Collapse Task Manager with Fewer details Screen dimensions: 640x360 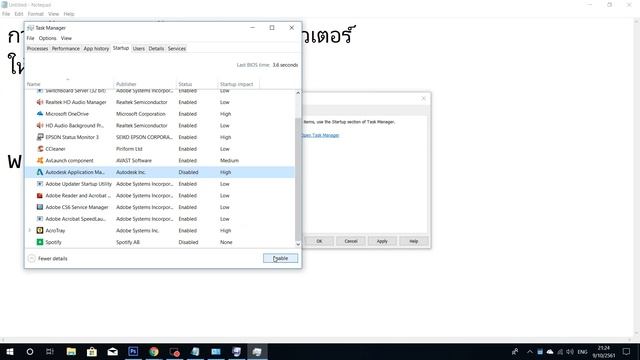[x=48, y=258]
